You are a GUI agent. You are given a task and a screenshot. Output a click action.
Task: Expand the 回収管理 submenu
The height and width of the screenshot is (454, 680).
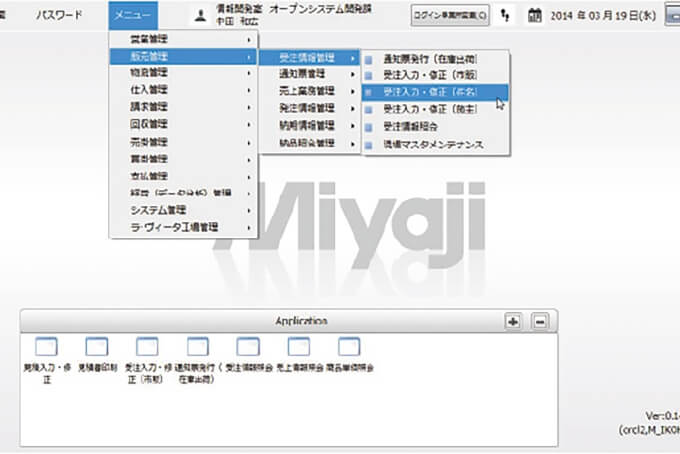pos(184,124)
